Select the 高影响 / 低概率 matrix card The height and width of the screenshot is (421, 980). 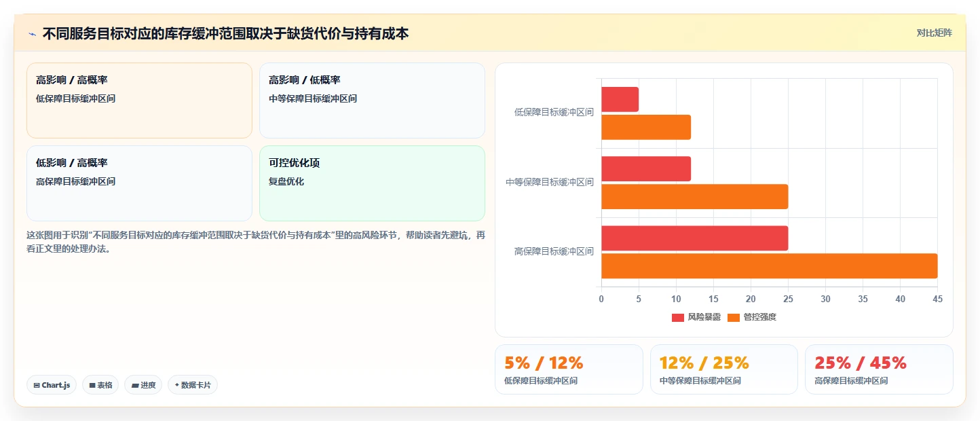coord(372,100)
